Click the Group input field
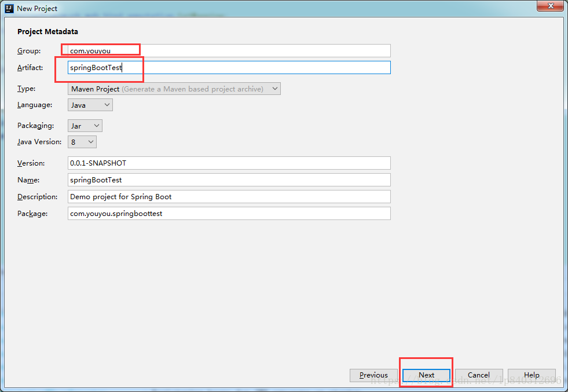This screenshot has width=568, height=392. (229, 51)
